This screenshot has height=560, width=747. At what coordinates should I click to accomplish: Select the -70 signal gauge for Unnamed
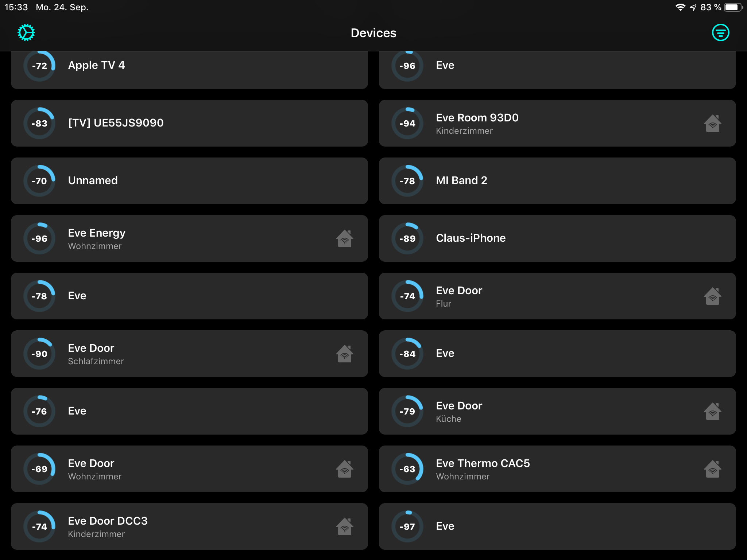pos(39,181)
